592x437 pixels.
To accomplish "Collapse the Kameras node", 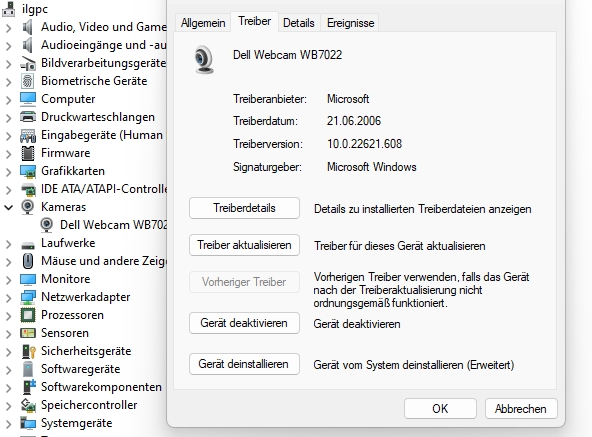I will click(x=8, y=207).
